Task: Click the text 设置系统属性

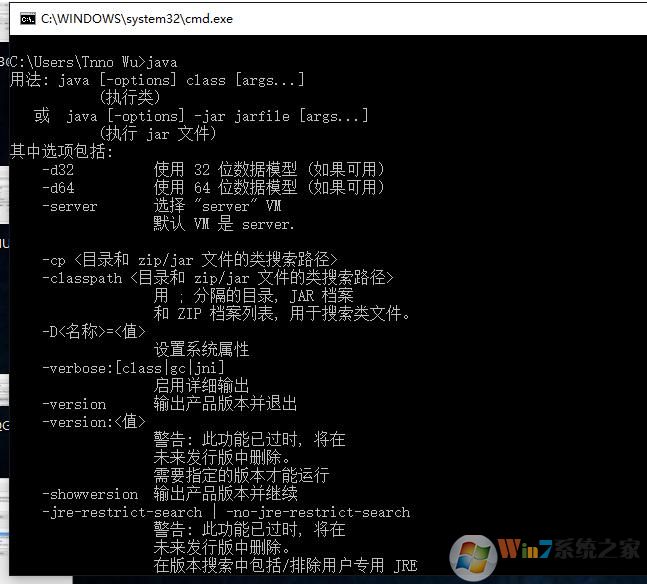Action: pos(201,350)
